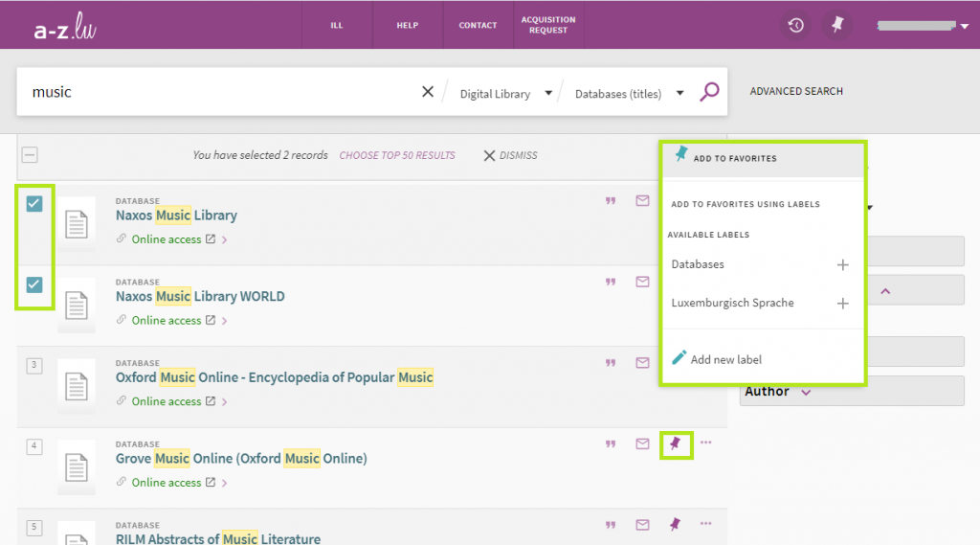The width and height of the screenshot is (980, 545).
Task: Toggle the select-all records checkbox
Action: (x=30, y=154)
